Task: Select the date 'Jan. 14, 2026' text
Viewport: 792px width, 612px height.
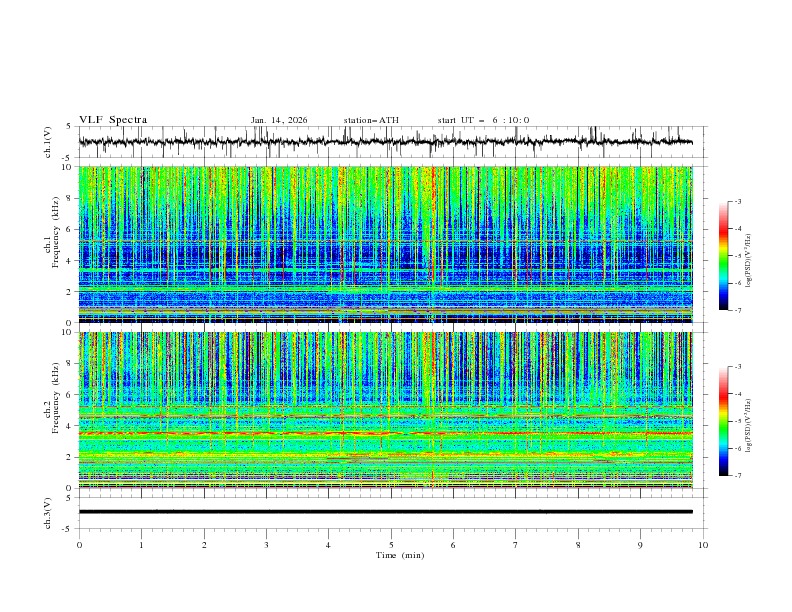Action: point(279,120)
